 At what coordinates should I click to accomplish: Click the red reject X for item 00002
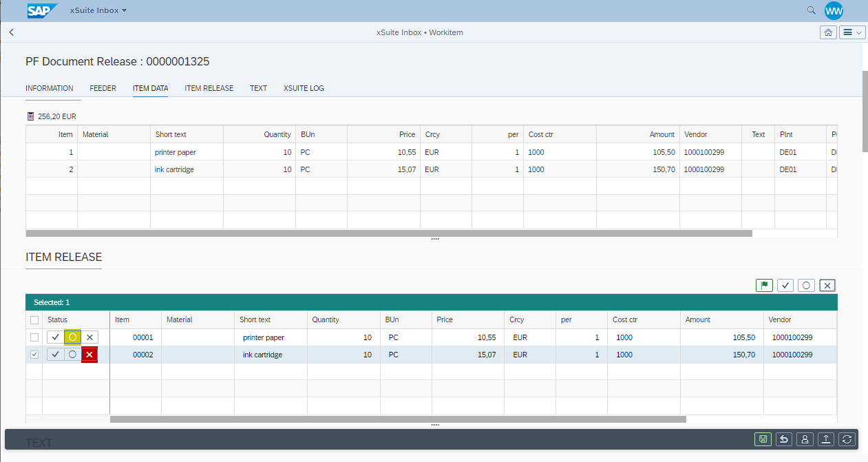(89, 355)
